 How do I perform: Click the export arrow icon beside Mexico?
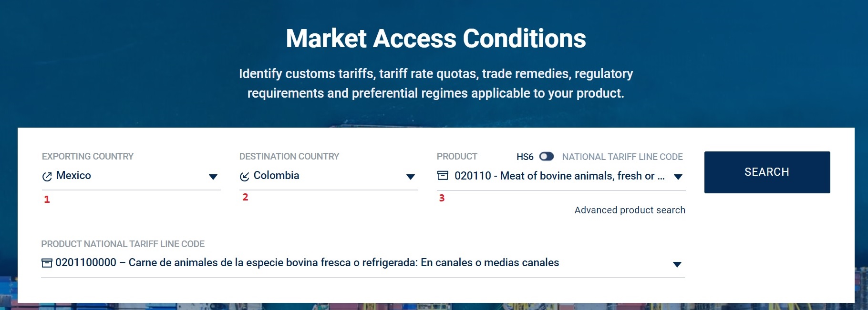coord(47,177)
